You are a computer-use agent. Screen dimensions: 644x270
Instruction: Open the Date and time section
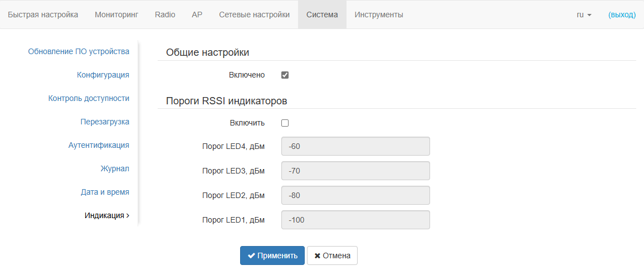pos(105,192)
